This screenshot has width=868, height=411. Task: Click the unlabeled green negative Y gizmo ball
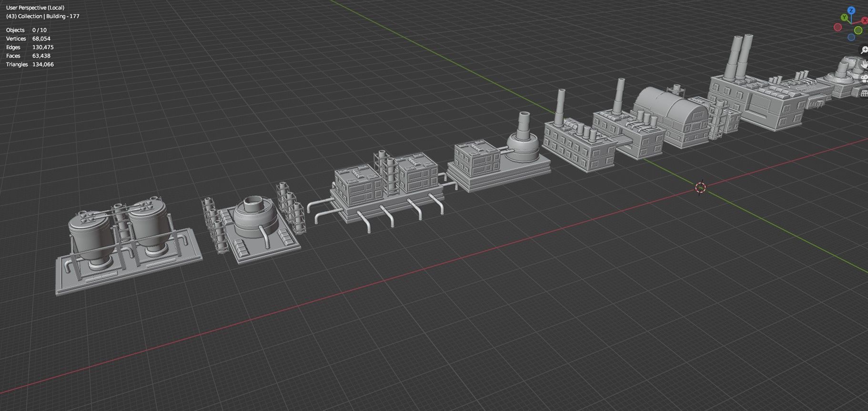858,30
